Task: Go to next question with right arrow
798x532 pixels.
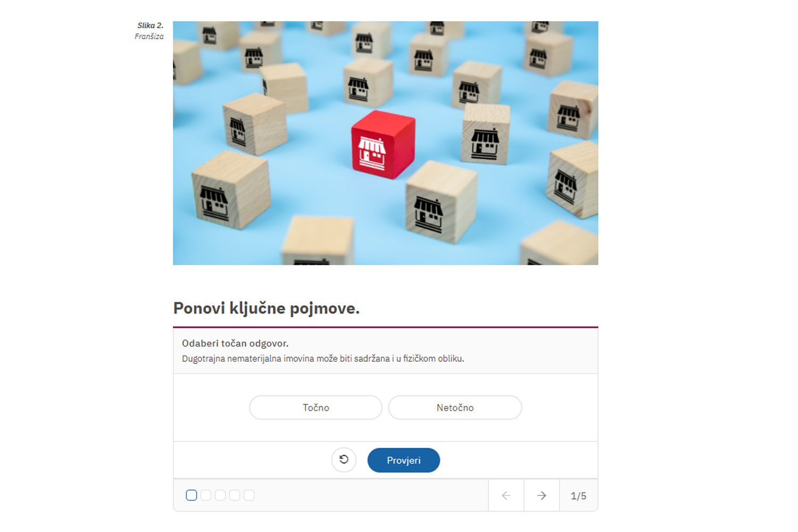Action: point(542,495)
